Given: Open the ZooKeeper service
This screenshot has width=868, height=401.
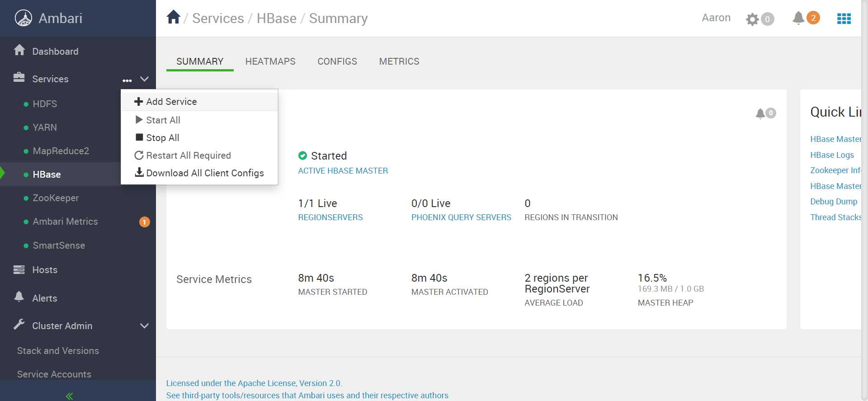Looking at the screenshot, I should (56, 198).
